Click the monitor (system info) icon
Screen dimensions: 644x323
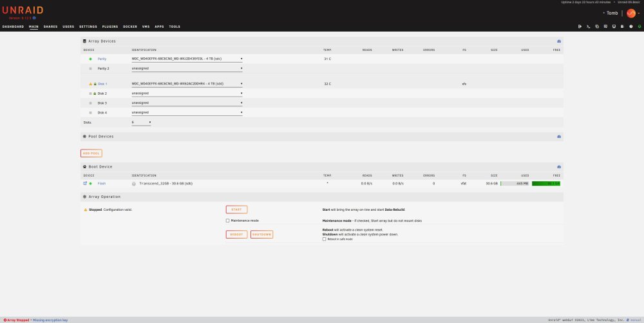click(614, 26)
